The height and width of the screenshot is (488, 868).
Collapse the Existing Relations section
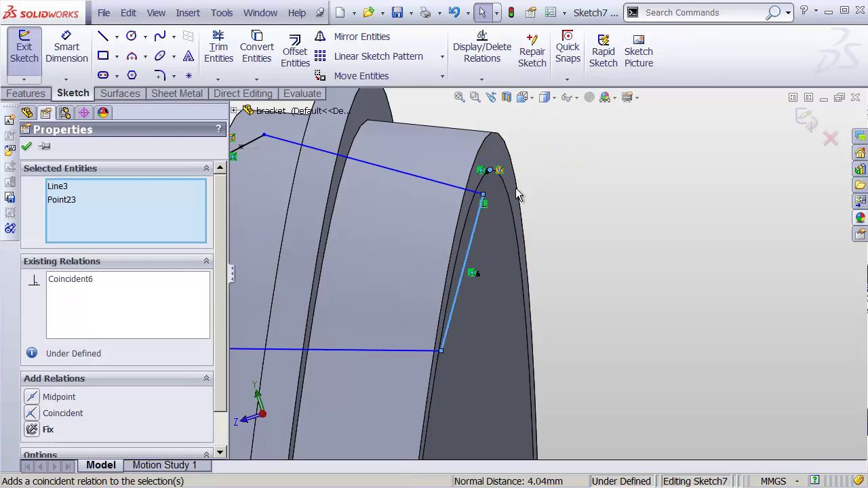206,261
